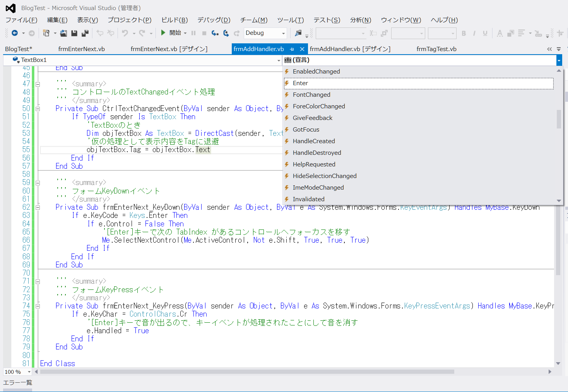The image size is (568, 392).
Task: Click the Step Into debug icon
Action: [x=215, y=33]
